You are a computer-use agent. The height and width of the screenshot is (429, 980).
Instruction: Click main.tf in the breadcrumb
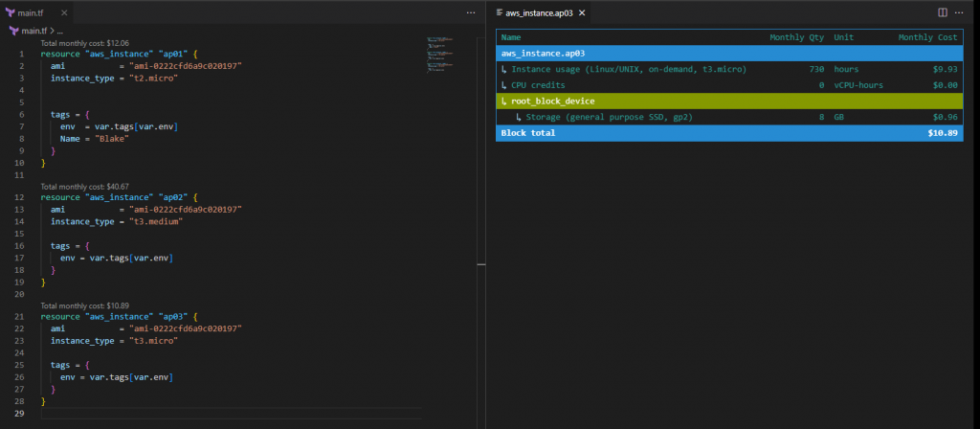coord(33,31)
